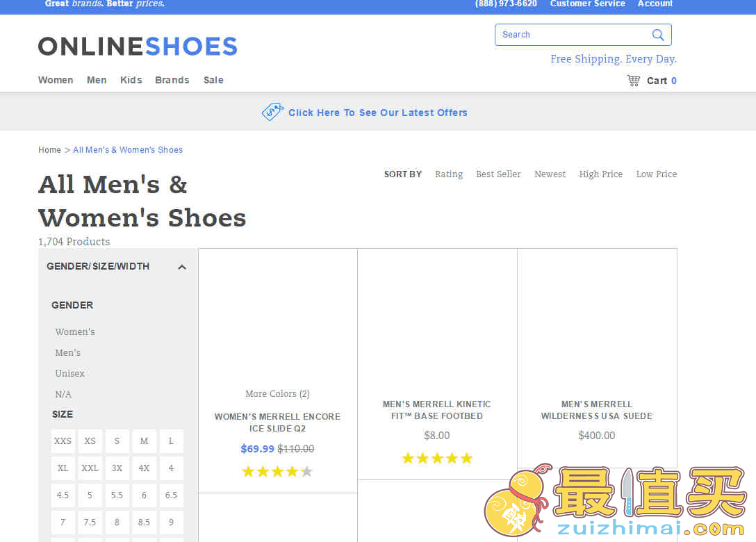
Task: Filter by N/A gender
Action: coord(63,394)
